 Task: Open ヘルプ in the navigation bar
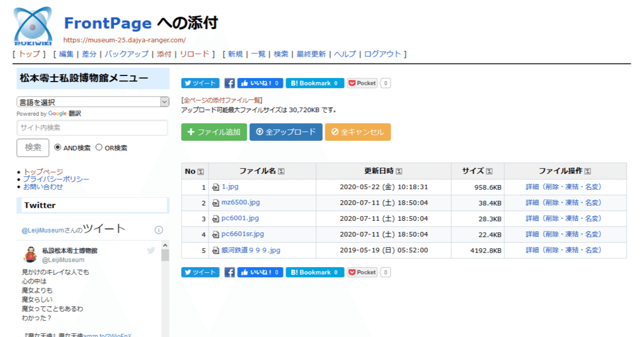pyautogui.click(x=345, y=54)
